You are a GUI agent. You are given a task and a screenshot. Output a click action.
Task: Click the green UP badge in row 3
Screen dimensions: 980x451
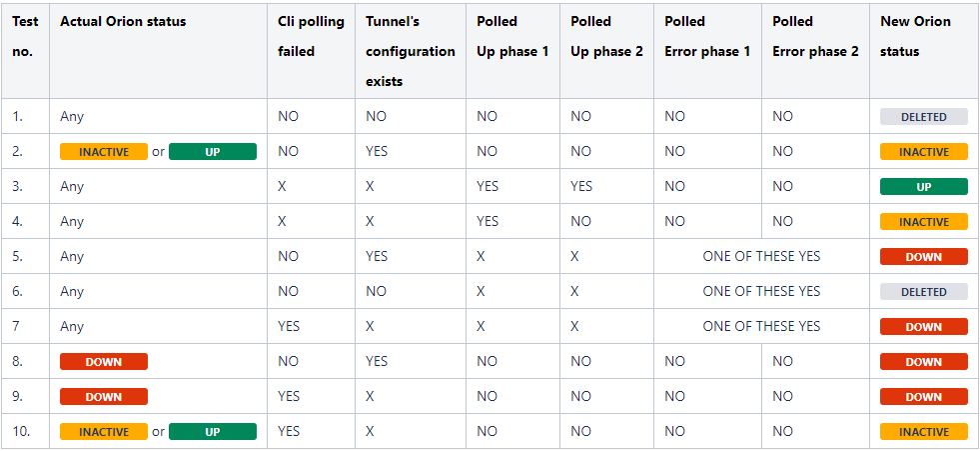(x=923, y=187)
